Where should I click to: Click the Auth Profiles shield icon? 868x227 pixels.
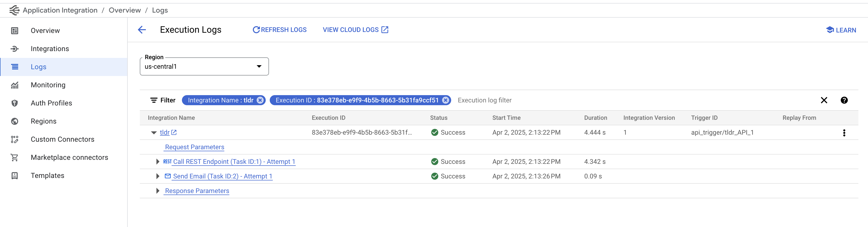click(x=14, y=103)
